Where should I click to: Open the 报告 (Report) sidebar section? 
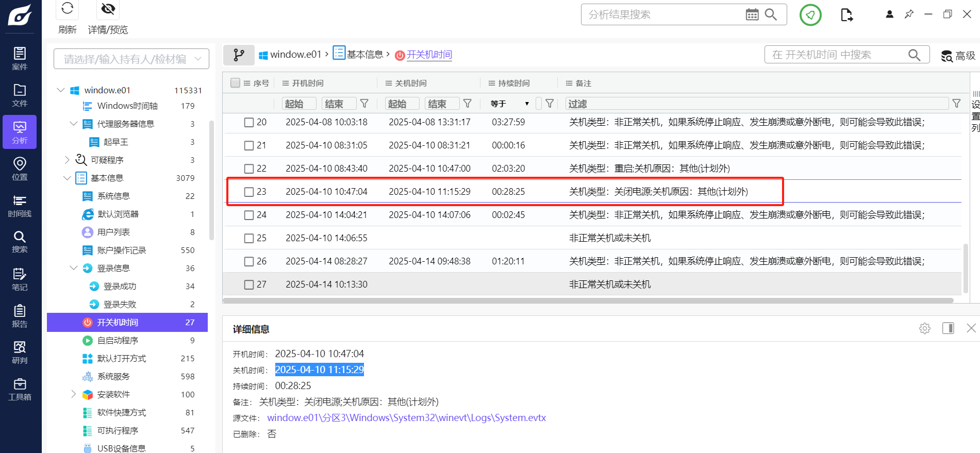(x=20, y=316)
